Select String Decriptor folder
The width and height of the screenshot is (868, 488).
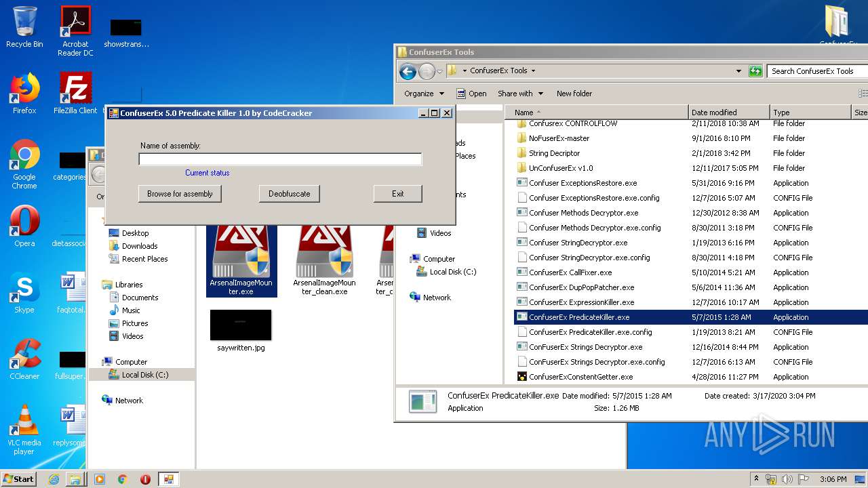[554, 153]
